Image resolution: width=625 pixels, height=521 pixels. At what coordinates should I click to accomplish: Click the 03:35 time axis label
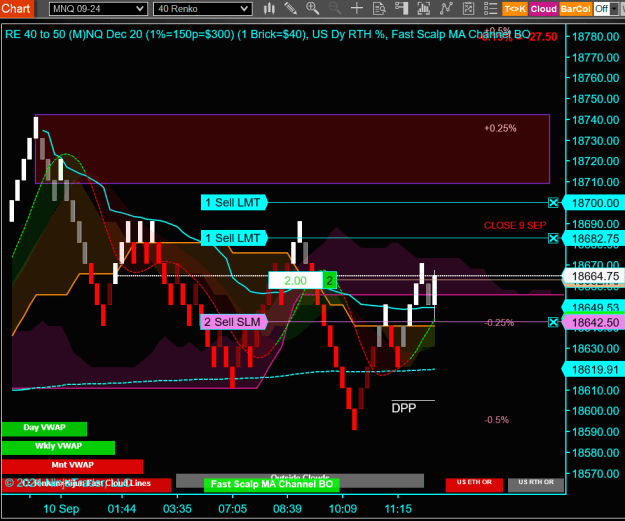point(177,509)
